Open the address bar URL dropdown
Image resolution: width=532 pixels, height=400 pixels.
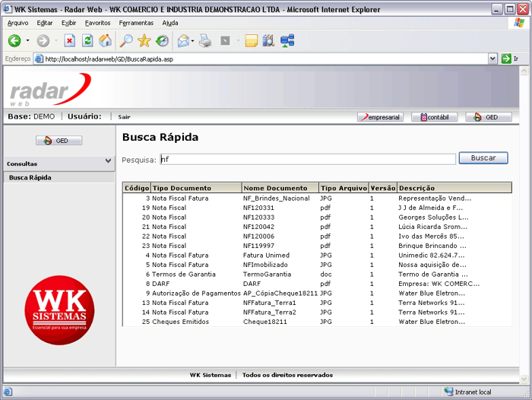(x=492, y=59)
